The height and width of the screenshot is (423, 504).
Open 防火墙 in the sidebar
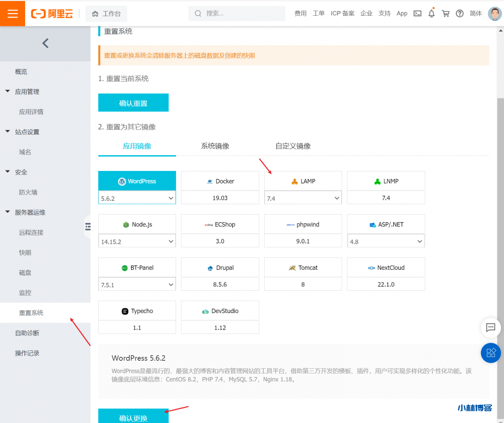[28, 192]
